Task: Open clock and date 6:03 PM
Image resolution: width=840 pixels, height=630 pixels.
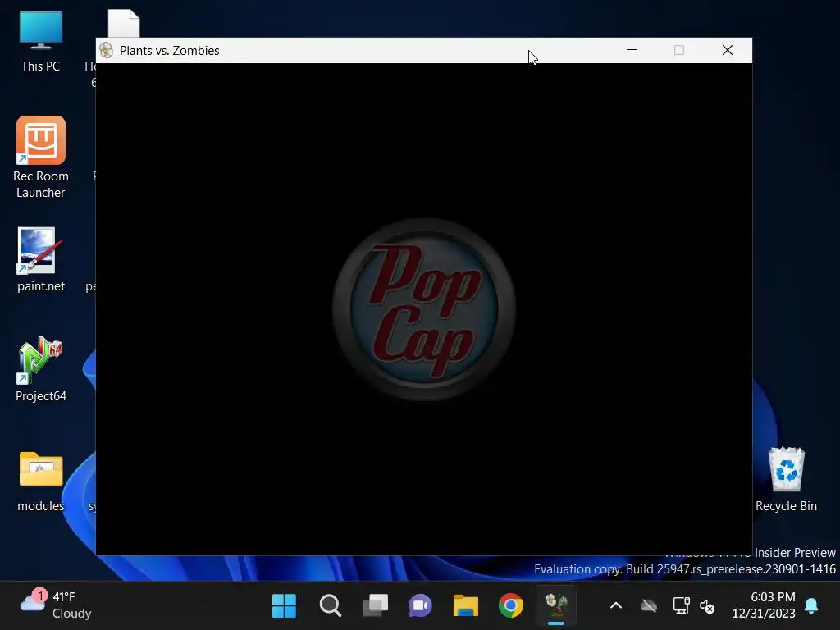Action: pos(764,605)
